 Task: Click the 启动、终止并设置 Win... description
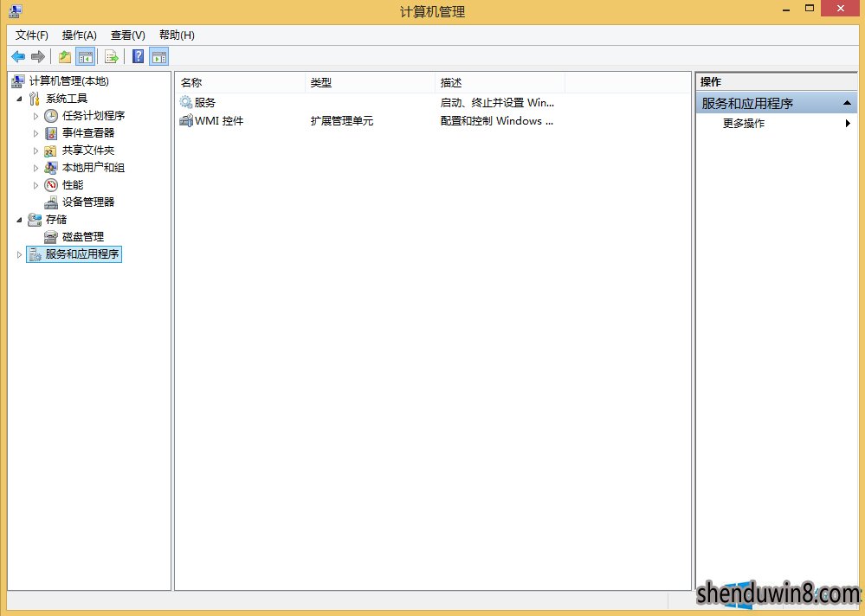tap(497, 102)
